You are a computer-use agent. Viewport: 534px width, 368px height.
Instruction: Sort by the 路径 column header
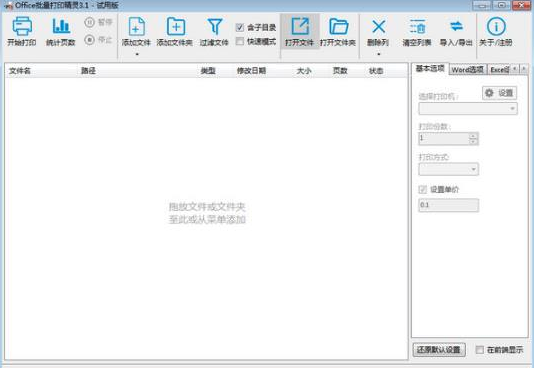(x=88, y=71)
